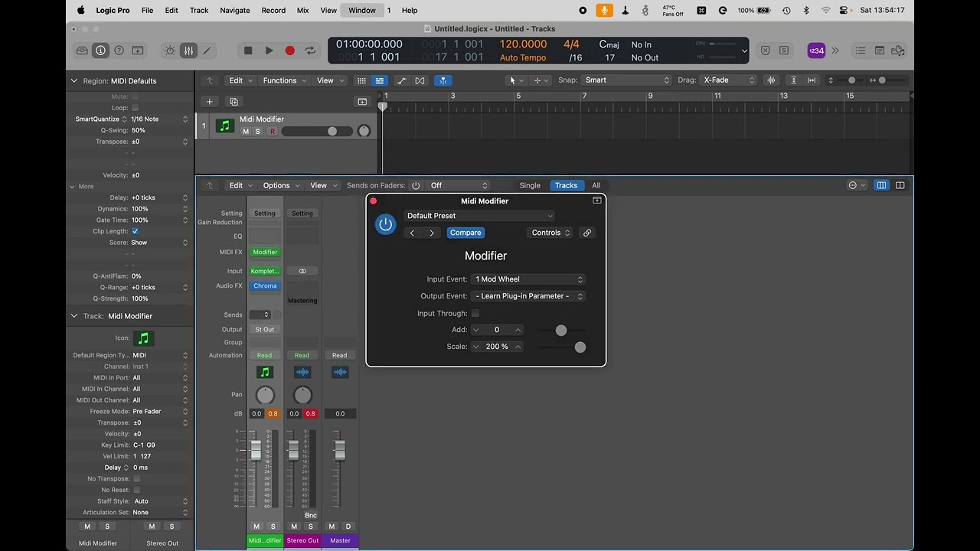
Task: Open the Functions menu in Tracks area
Action: point(284,80)
